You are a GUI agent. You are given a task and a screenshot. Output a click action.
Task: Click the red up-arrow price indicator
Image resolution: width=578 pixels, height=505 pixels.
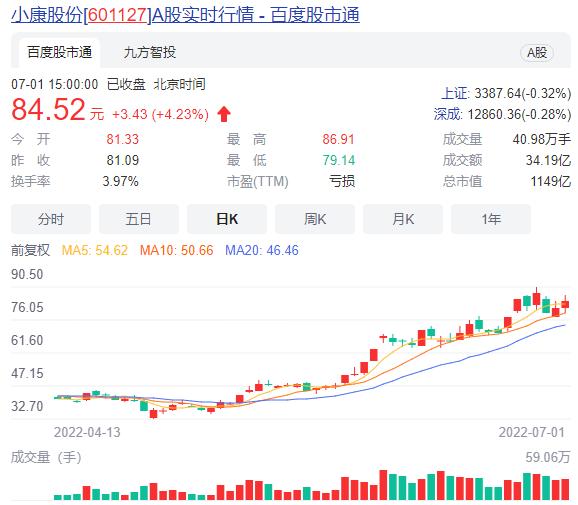coord(224,114)
